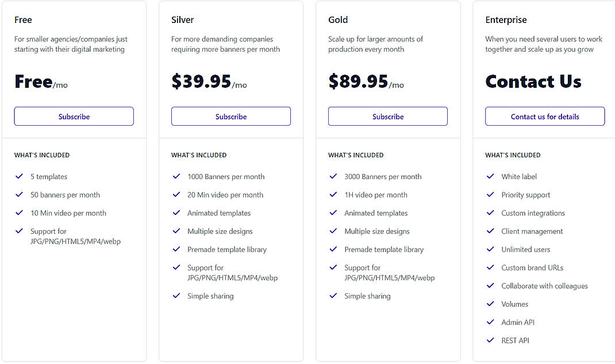Click "WHAT'S INCLUDED" under Enterprise

[513, 155]
